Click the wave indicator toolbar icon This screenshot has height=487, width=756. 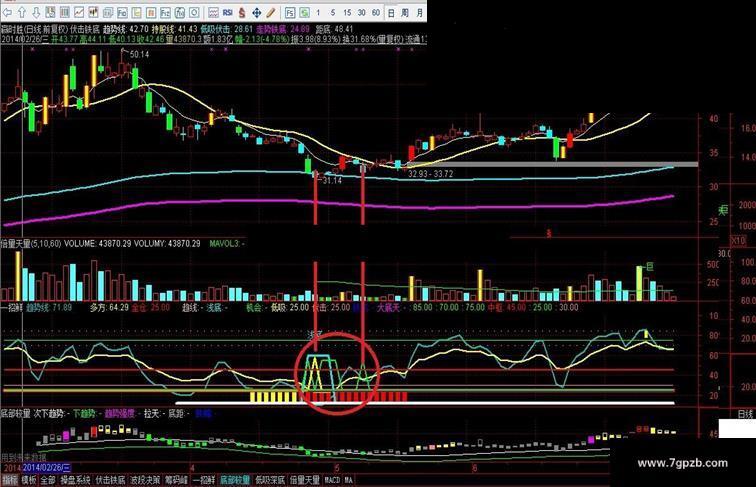tap(213, 13)
